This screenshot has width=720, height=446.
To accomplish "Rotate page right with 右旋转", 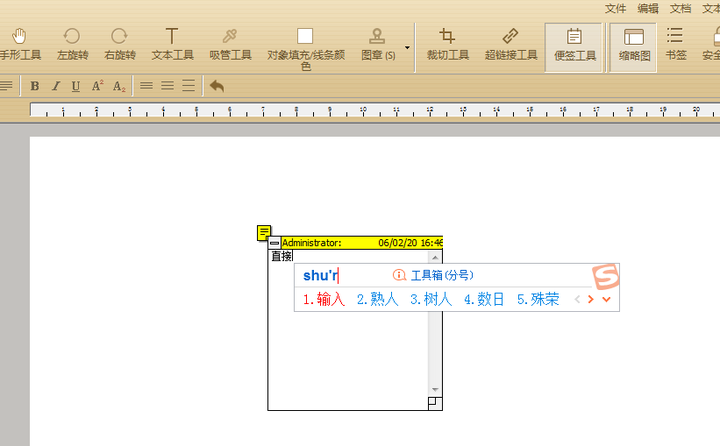I will (x=119, y=45).
